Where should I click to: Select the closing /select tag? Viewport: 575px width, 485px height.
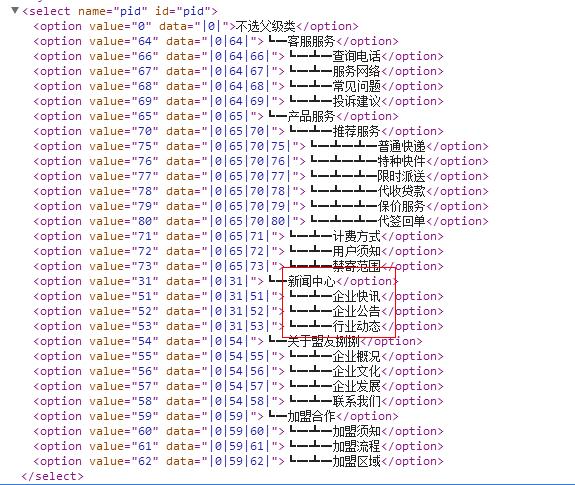tap(52, 477)
